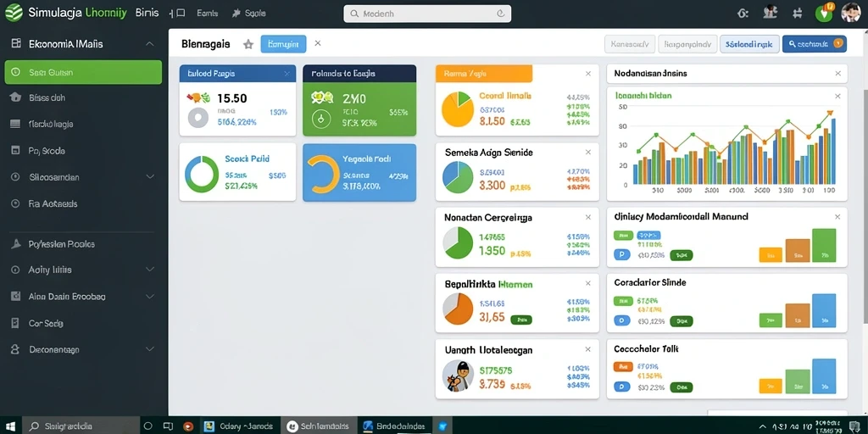Click the Cortana circle in taskbar

(x=147, y=426)
